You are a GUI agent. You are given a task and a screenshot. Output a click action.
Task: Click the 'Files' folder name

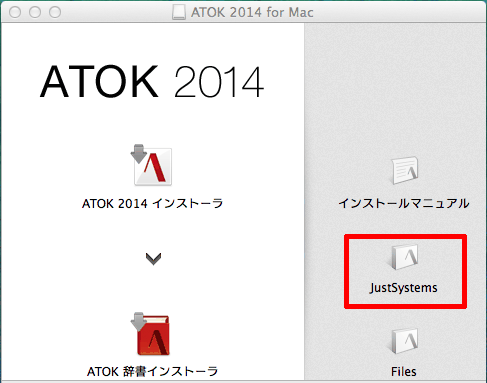(404, 371)
